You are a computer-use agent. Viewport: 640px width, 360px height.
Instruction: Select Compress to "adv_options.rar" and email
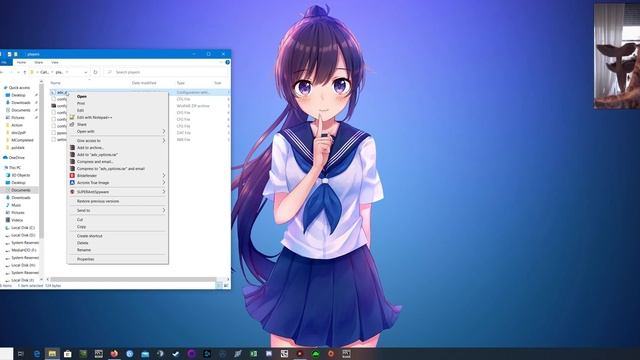click(x=118, y=169)
